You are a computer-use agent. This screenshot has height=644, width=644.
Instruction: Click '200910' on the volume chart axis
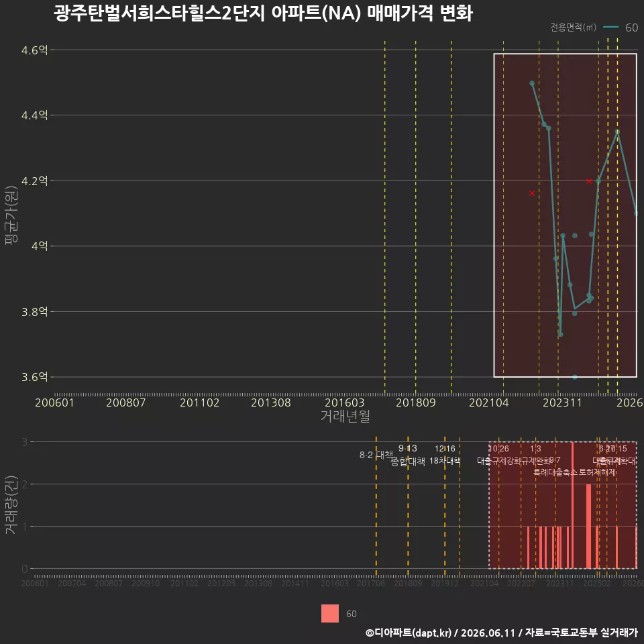pyautogui.click(x=146, y=583)
